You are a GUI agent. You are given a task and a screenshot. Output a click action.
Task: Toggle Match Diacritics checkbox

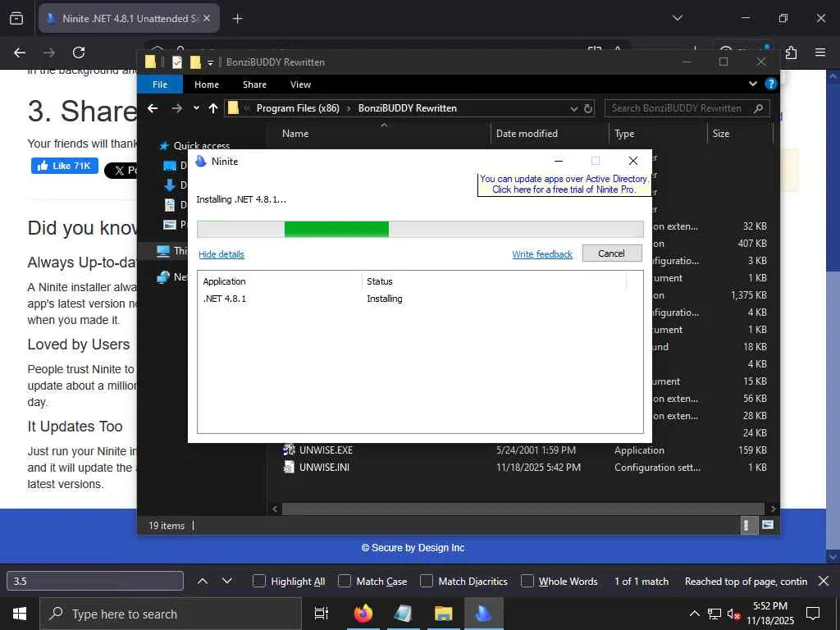point(464,582)
